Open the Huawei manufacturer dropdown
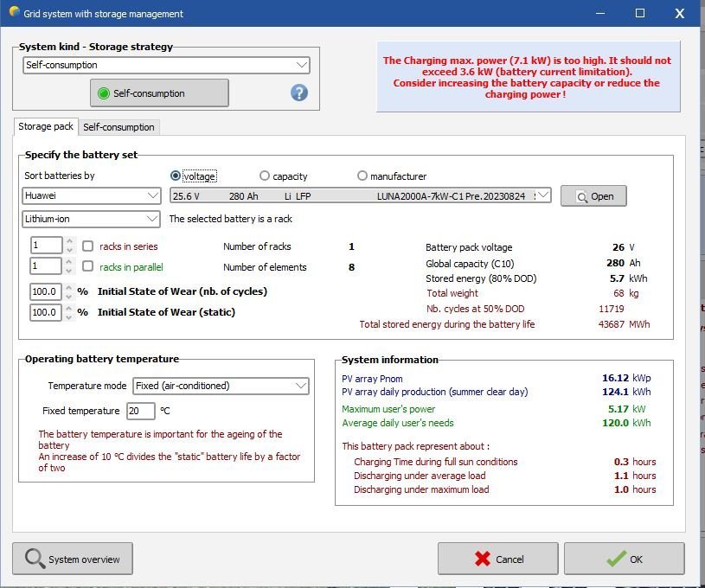Screen dimensions: 705x588 91,196
